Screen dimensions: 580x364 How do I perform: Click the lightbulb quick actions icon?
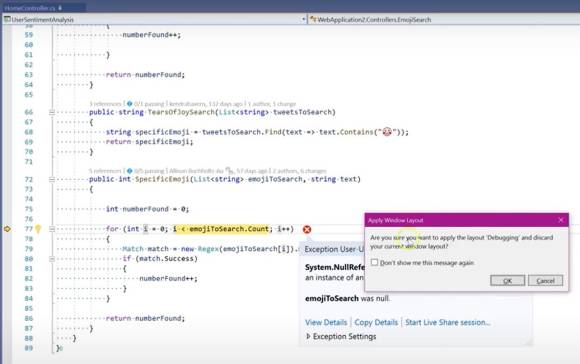point(38,229)
